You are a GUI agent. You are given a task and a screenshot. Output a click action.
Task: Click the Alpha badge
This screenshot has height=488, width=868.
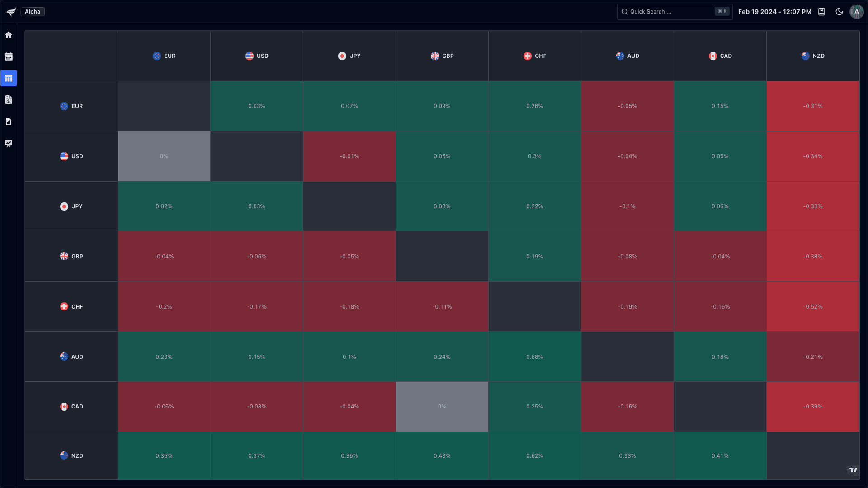pos(33,12)
